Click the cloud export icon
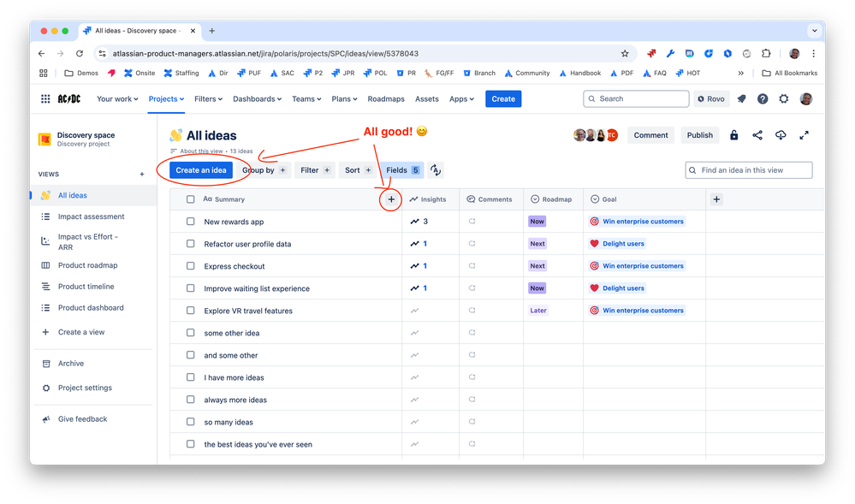The height and width of the screenshot is (504, 855). click(x=781, y=135)
